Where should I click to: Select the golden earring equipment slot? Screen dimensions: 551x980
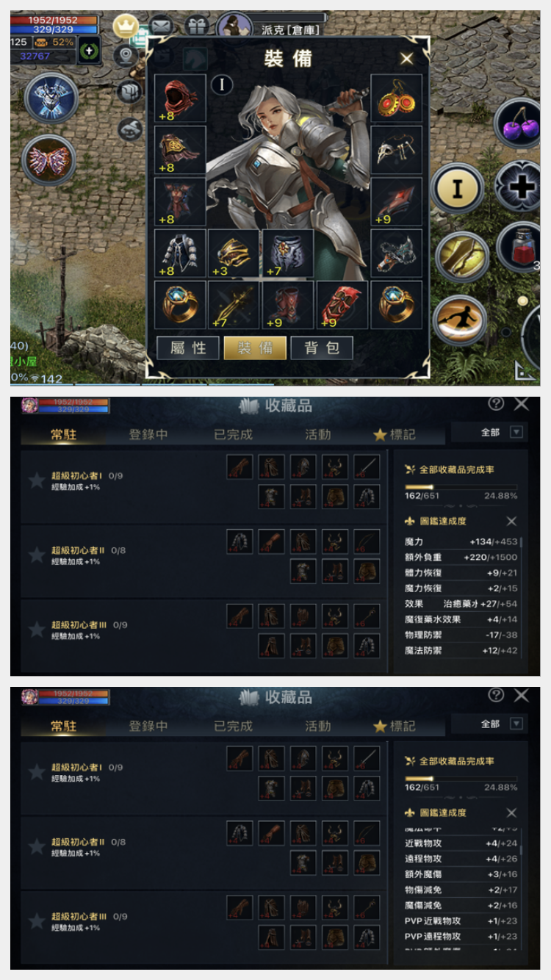pyautogui.click(x=397, y=98)
